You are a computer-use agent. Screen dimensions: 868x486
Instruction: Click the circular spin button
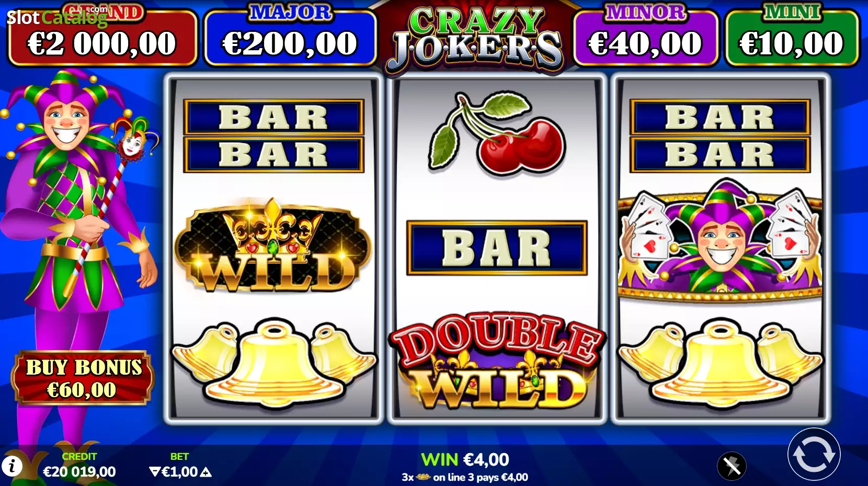tap(814, 454)
